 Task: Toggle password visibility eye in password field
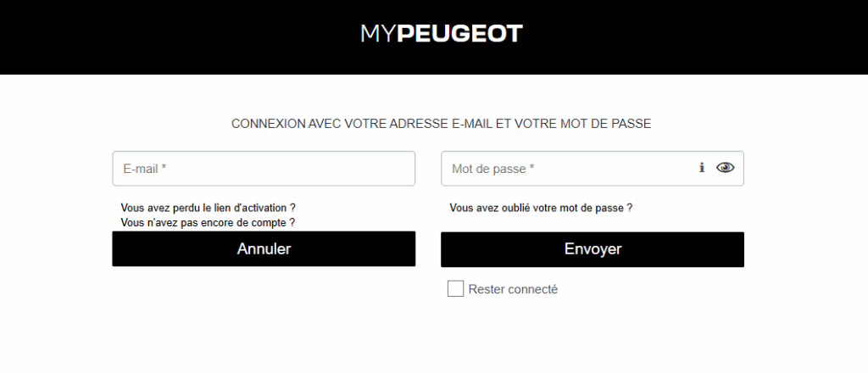coord(725,168)
